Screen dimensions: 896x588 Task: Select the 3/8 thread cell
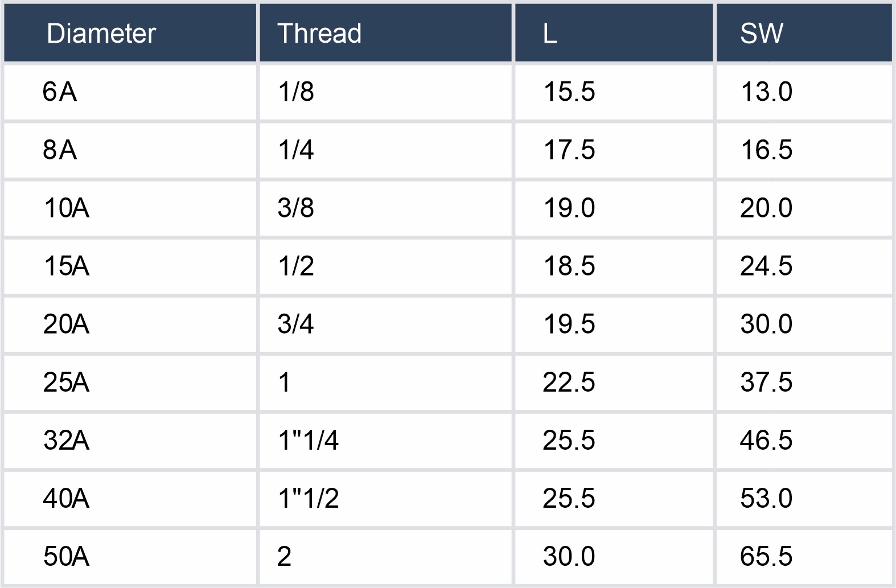(296, 208)
